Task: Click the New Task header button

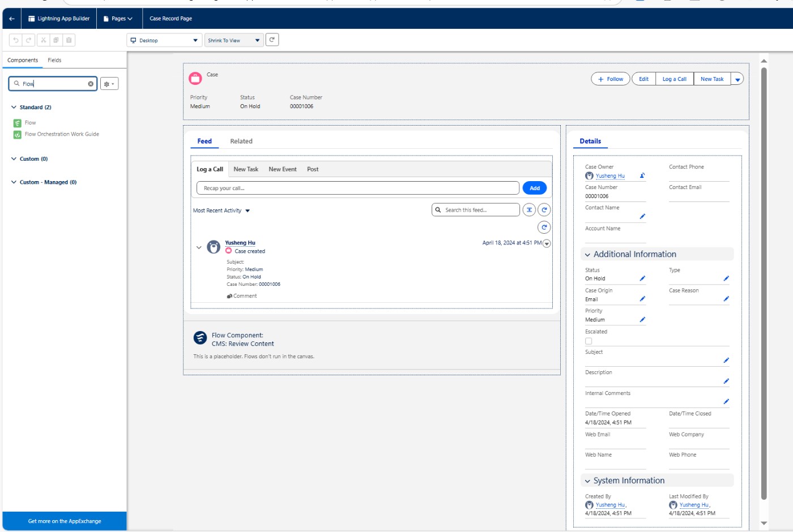Action: point(712,79)
